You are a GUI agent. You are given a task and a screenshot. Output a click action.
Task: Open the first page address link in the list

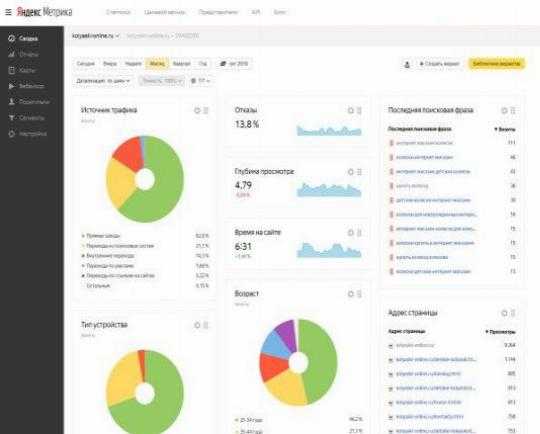tap(415, 345)
